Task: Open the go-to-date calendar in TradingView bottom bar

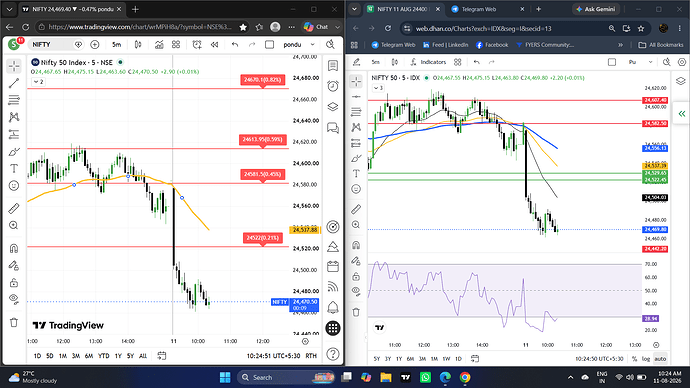Action: tap(161, 356)
